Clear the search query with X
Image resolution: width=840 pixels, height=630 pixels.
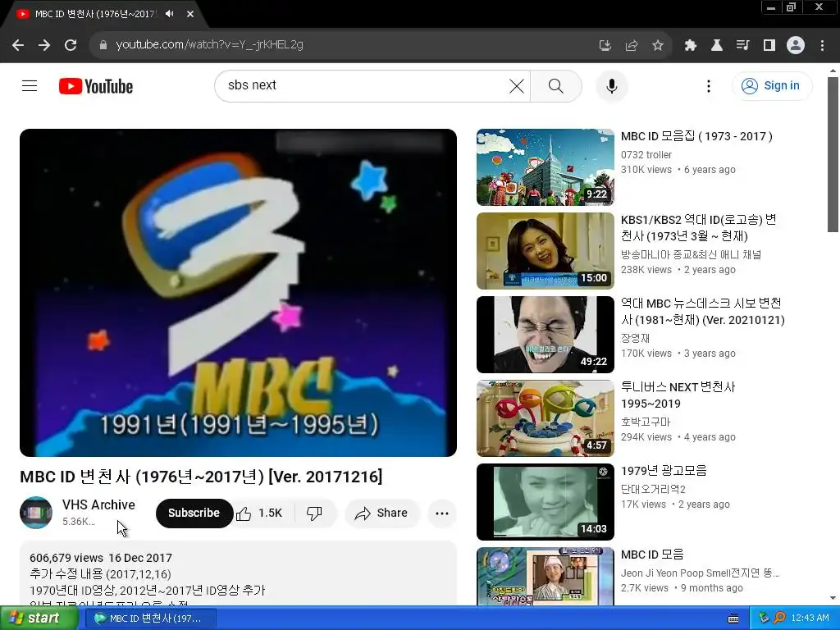517,86
